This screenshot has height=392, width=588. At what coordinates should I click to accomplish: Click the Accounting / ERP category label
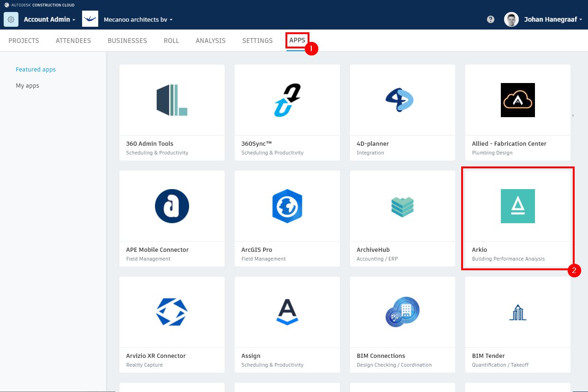click(377, 259)
